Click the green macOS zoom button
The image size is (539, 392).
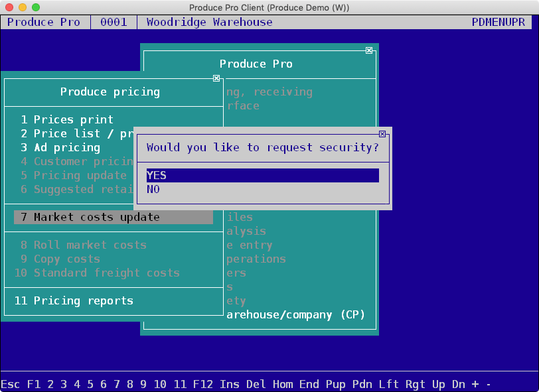pos(36,7)
